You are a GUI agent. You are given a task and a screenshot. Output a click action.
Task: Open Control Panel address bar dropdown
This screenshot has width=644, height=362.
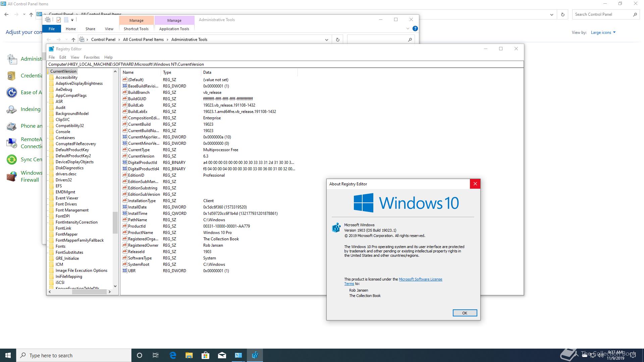[x=552, y=14]
